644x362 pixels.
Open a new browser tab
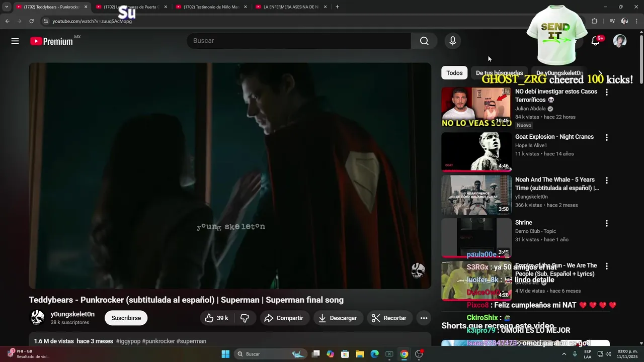(x=337, y=7)
